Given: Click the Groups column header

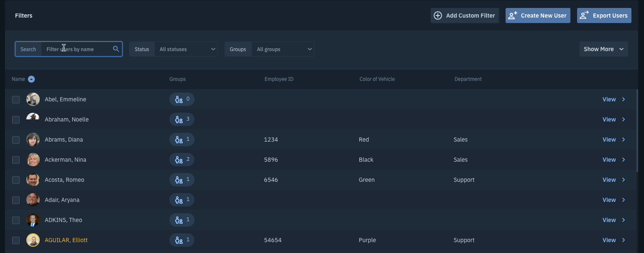Looking at the screenshot, I should pos(177,79).
